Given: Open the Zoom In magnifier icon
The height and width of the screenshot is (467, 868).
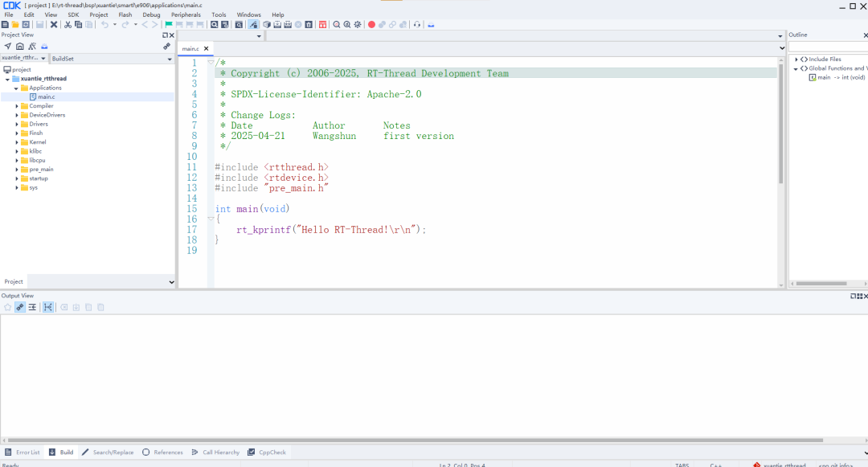Looking at the screenshot, I should [337, 24].
